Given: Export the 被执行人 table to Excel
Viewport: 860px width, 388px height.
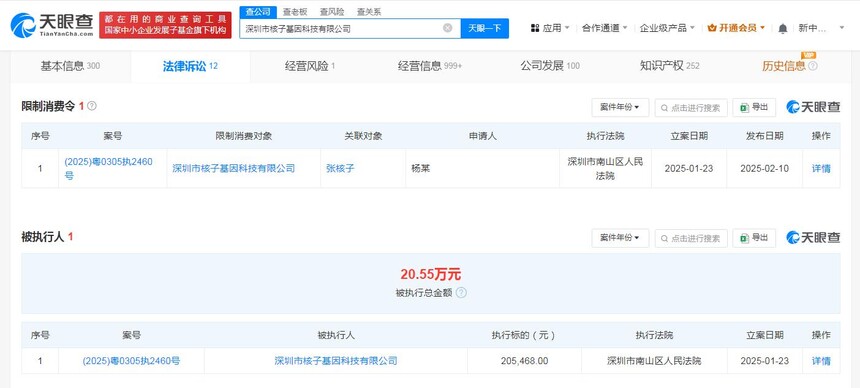Looking at the screenshot, I should (754, 238).
